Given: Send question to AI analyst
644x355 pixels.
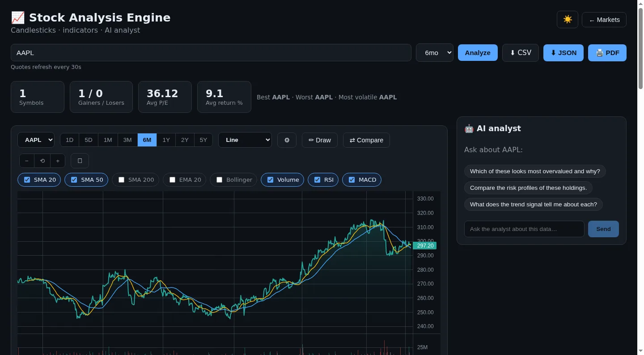Looking at the screenshot, I should click(x=603, y=229).
